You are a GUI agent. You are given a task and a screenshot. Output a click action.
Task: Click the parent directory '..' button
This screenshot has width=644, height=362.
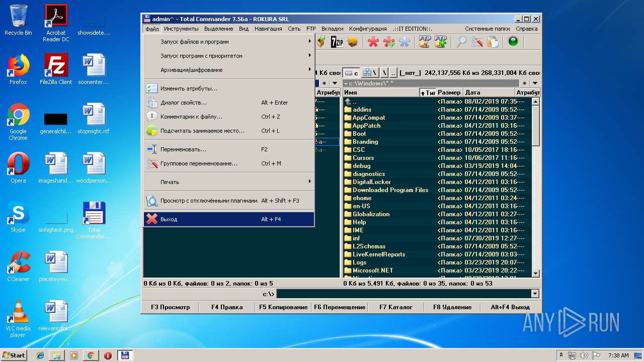click(393, 73)
